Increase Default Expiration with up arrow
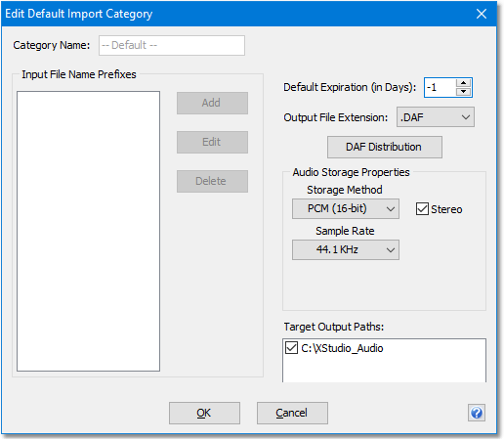This screenshot has height=441, width=504. [463, 83]
